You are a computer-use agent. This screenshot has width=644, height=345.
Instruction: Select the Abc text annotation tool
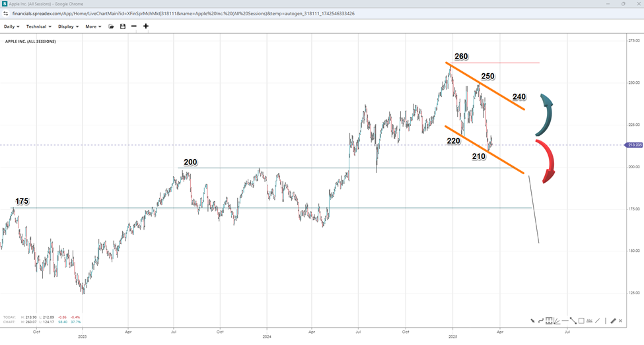click(589, 321)
